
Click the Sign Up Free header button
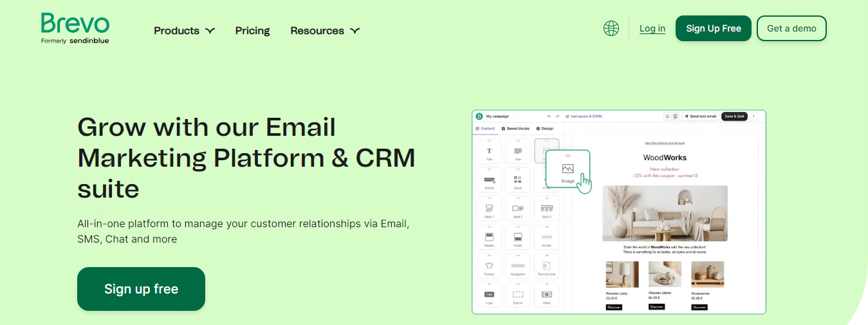pos(714,28)
